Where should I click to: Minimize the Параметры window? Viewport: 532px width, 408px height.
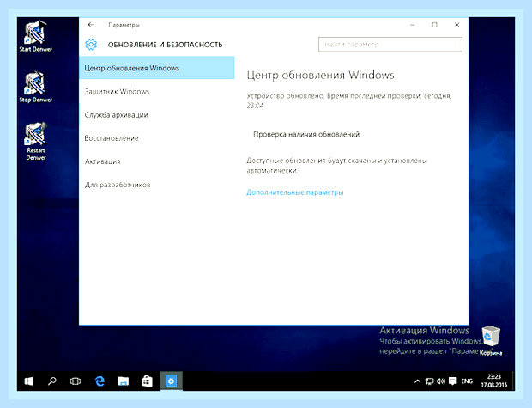412,25
